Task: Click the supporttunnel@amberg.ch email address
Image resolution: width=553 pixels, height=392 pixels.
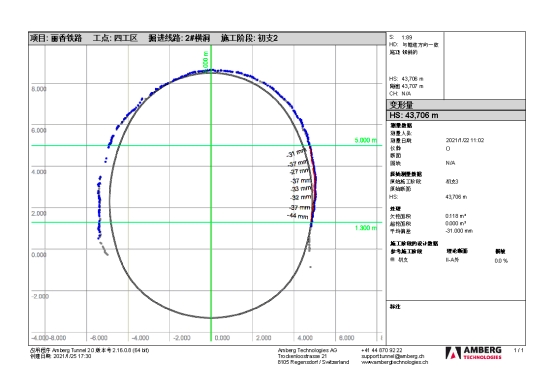Action: point(393,356)
